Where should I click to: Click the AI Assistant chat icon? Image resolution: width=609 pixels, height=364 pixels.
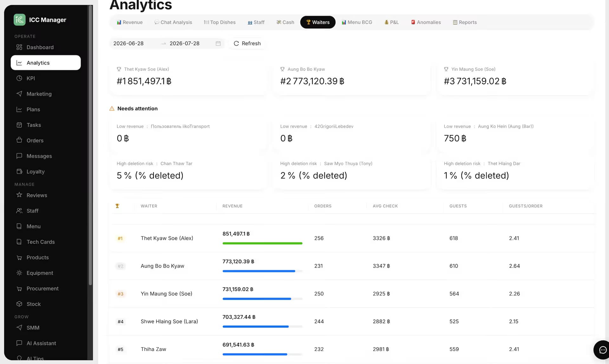[19, 343]
